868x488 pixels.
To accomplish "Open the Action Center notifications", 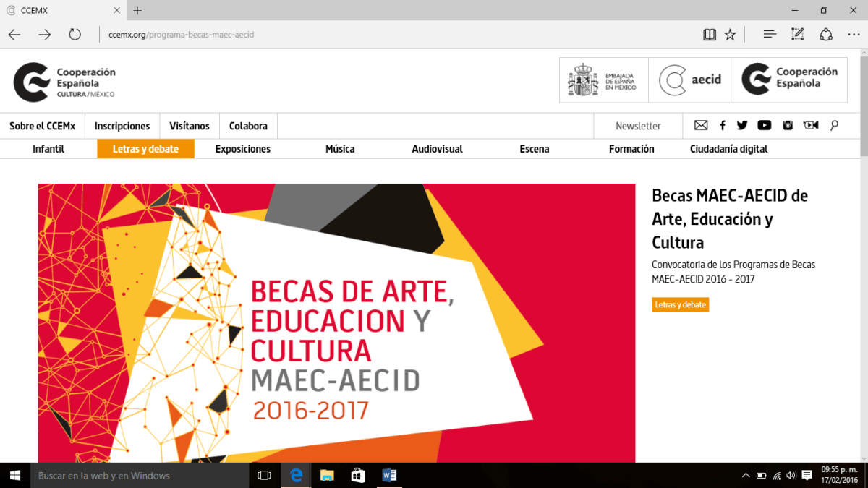I will [807, 475].
